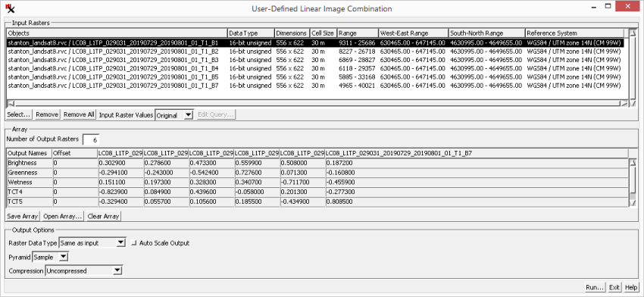Select the B7 raster row in Input Rasters
The width and height of the screenshot is (644, 297).
(315, 86)
